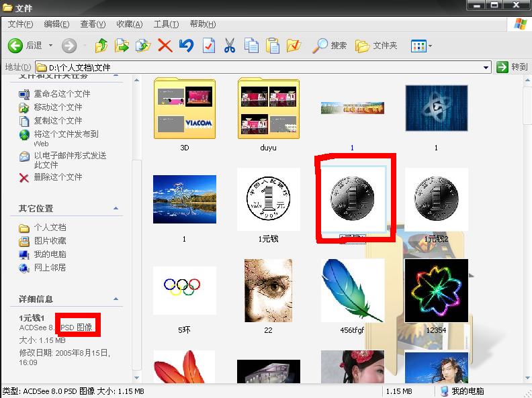The width and height of the screenshot is (532, 398).
Task: Select the lake landscape image thumbnail
Action: tap(185, 199)
